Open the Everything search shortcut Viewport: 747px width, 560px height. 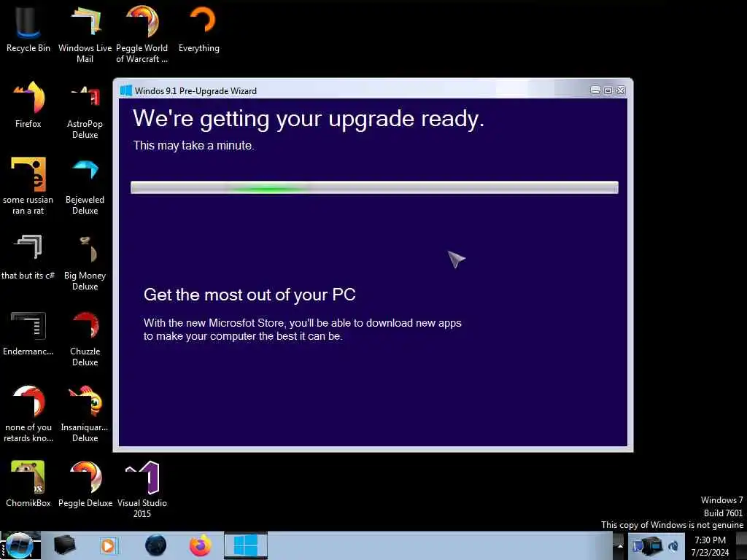coord(199,28)
